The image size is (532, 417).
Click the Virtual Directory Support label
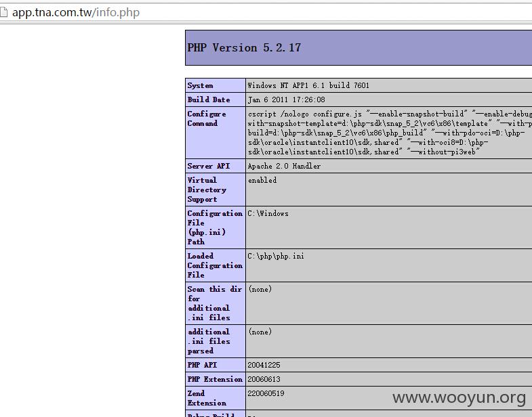[207, 190]
